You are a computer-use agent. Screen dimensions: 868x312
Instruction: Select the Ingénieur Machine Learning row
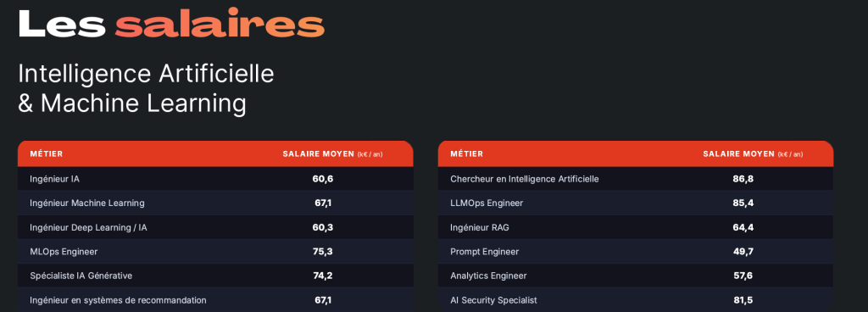click(x=215, y=203)
